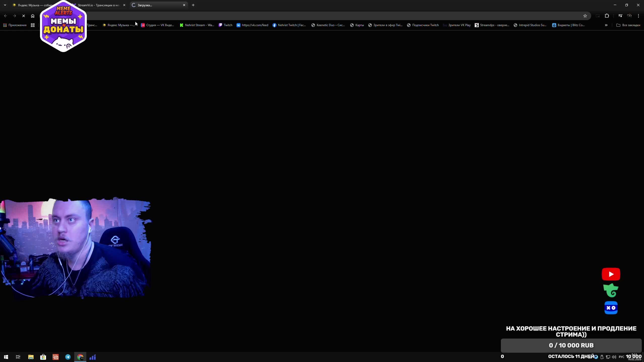644x362 pixels.
Task: Bookmark this page with star icon
Action: point(585,16)
